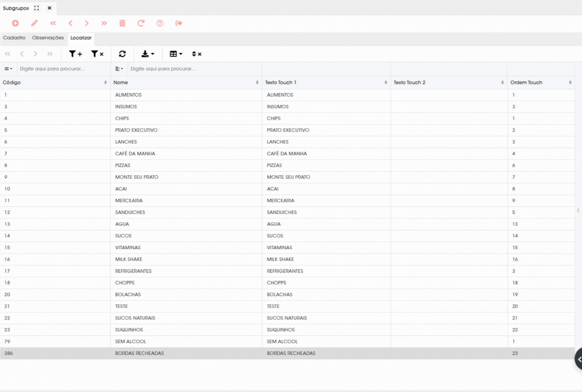This screenshot has height=392, width=582.
Task: Select the REFRIGERANTES name cell
Action: [x=186, y=271]
